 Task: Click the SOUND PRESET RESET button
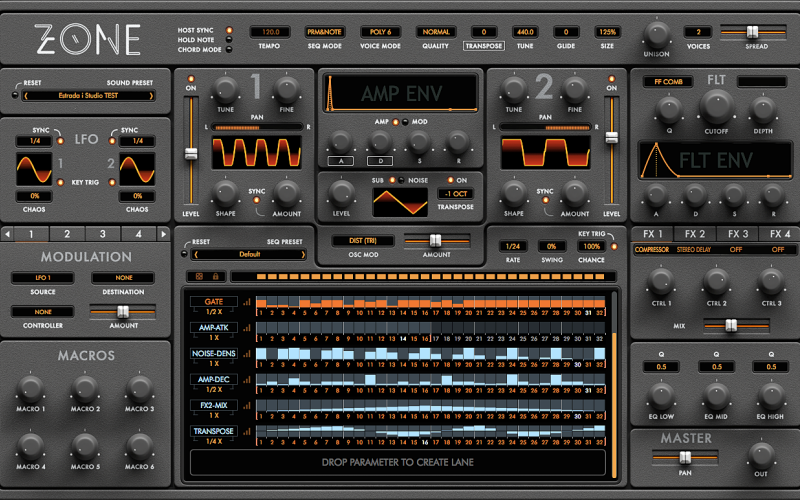pos(14,95)
